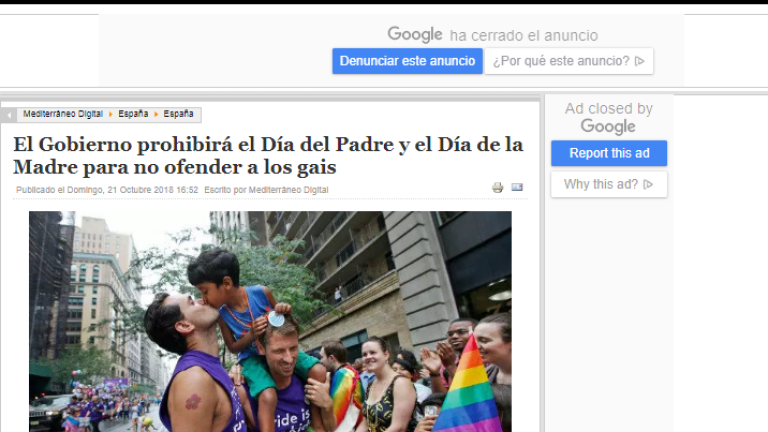Click the triangle icon beside 'Why this ad?'

pos(648,184)
